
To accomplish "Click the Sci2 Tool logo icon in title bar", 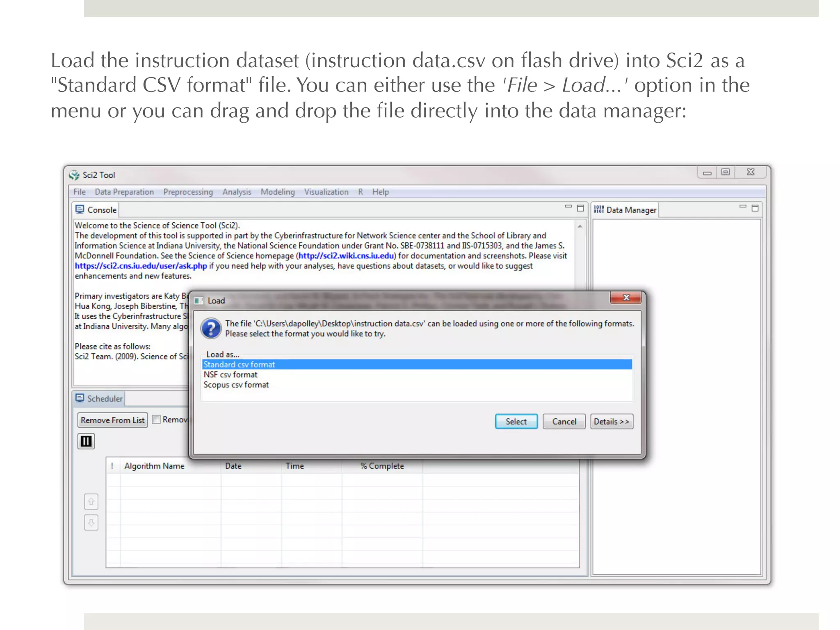I will (x=74, y=175).
